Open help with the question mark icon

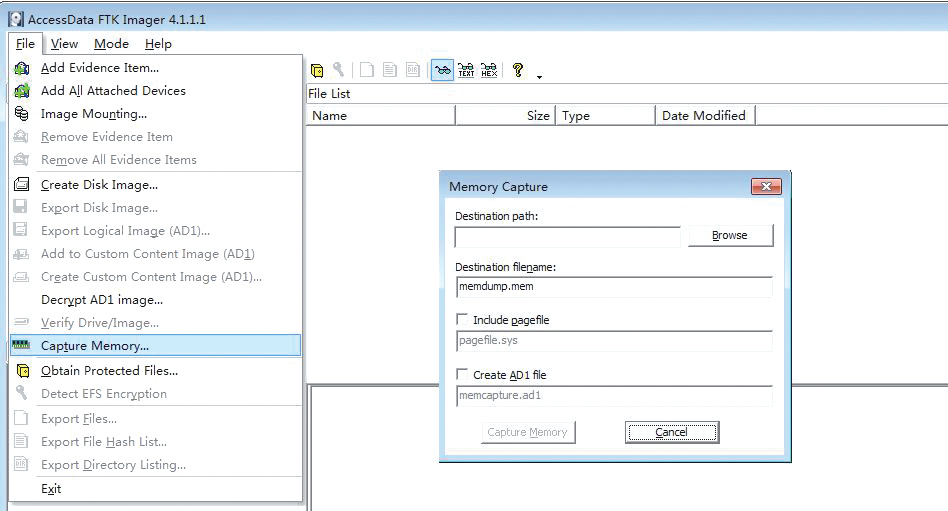coord(518,70)
